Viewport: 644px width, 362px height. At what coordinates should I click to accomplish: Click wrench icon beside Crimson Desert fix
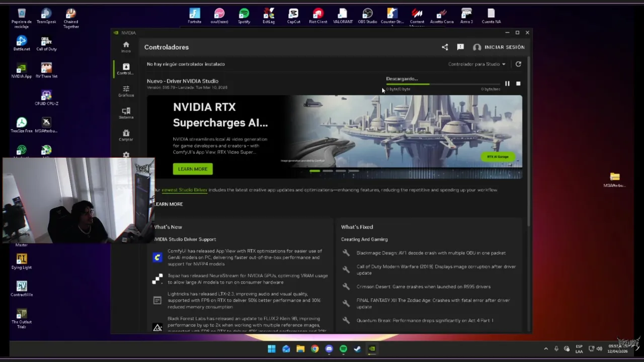click(x=346, y=287)
